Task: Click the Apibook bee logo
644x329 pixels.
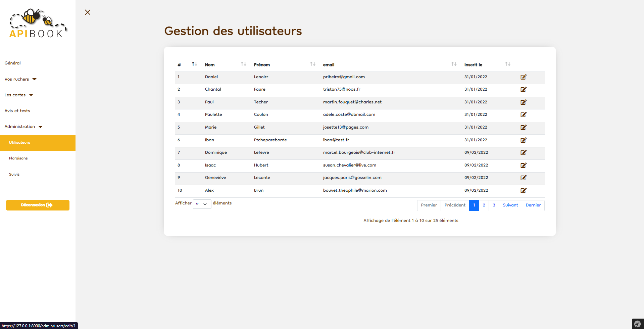Action: [x=38, y=23]
